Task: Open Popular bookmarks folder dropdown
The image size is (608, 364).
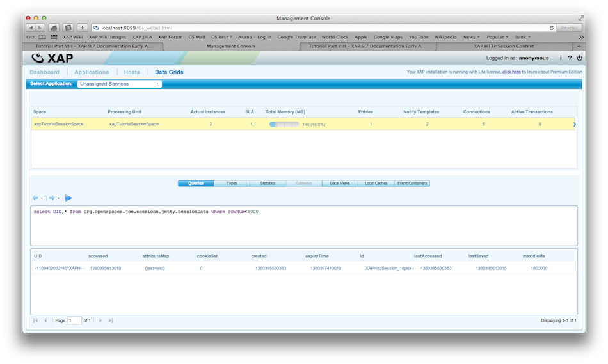Action: 497,37
